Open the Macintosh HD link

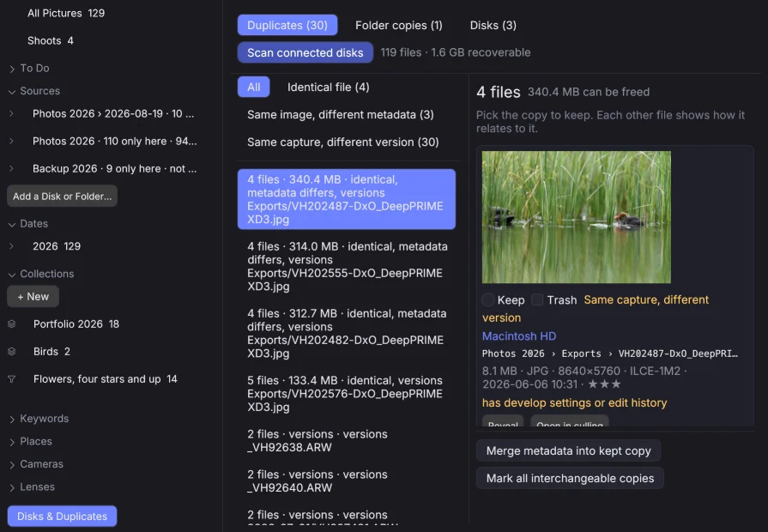519,336
